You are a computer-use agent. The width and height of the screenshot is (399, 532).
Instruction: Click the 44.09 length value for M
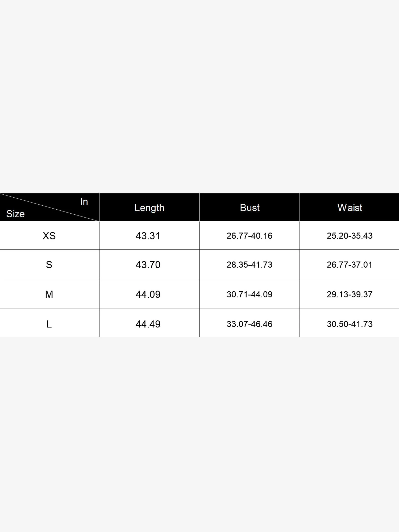click(x=148, y=294)
